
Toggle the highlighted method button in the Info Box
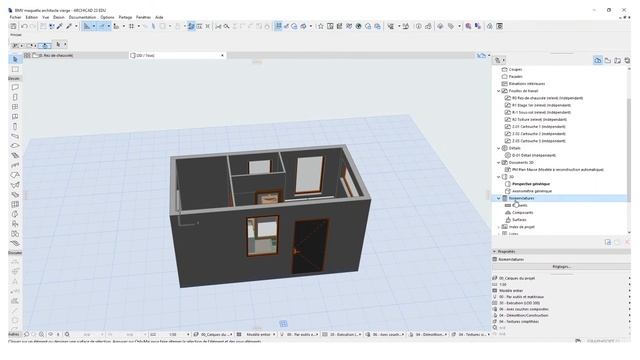(x=44, y=45)
